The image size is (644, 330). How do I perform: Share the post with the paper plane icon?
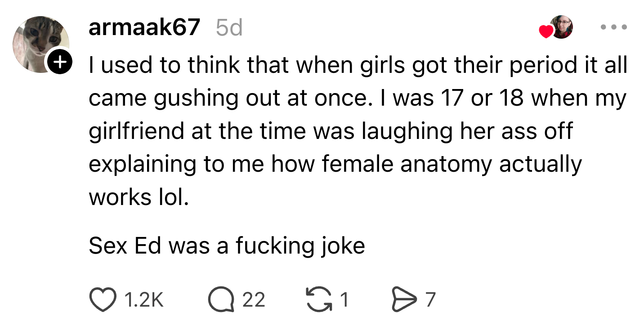point(403,299)
